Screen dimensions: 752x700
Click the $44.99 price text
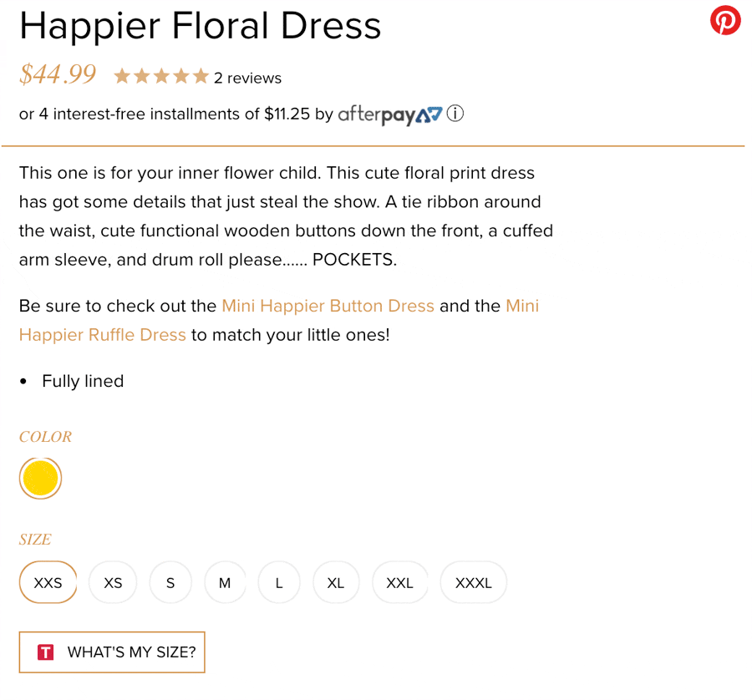tap(58, 74)
